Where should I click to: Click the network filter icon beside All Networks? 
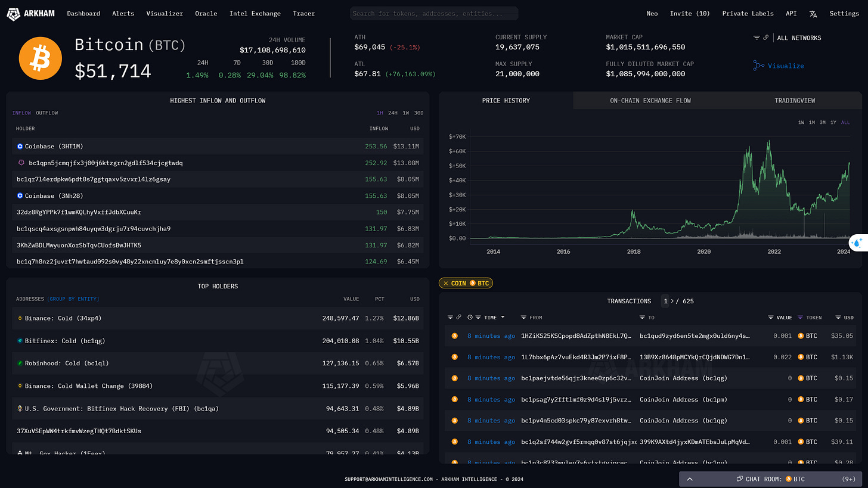coord(757,38)
